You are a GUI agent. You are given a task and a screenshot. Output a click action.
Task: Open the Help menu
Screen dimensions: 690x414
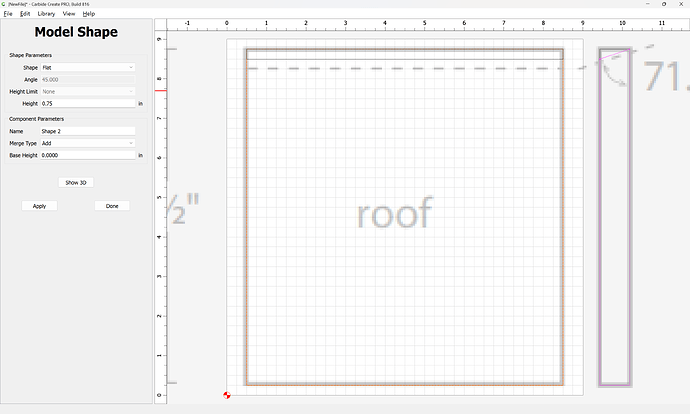point(88,14)
